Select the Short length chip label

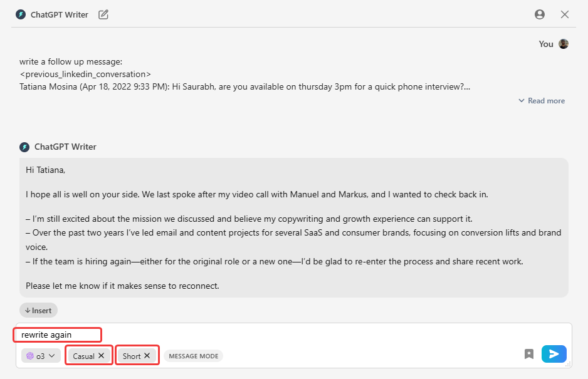132,356
